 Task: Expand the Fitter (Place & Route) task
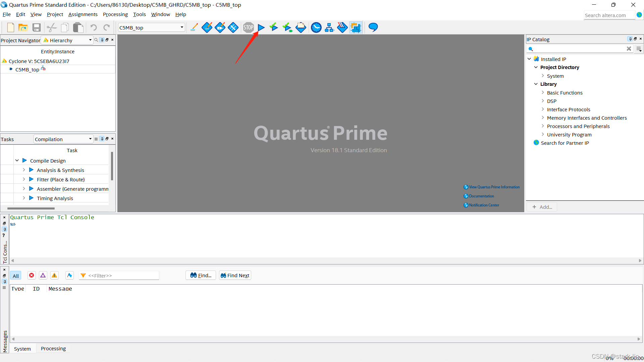24,179
